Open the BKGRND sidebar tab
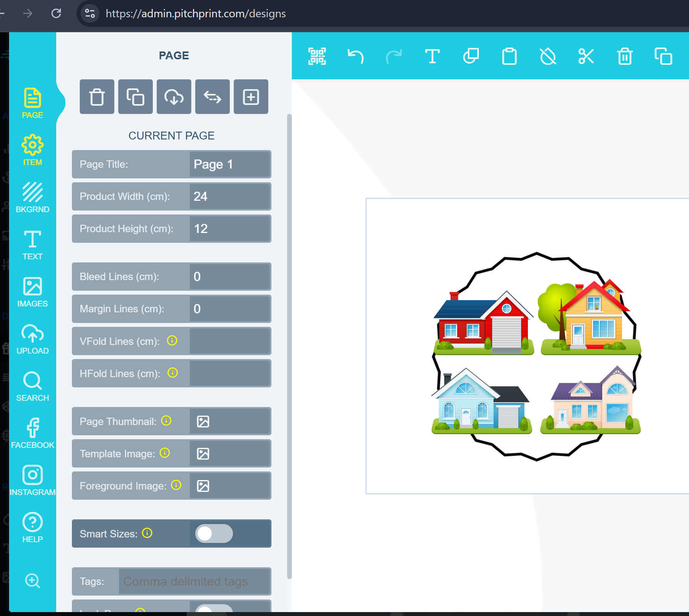Screen dimensions: 689x616 click(33, 198)
